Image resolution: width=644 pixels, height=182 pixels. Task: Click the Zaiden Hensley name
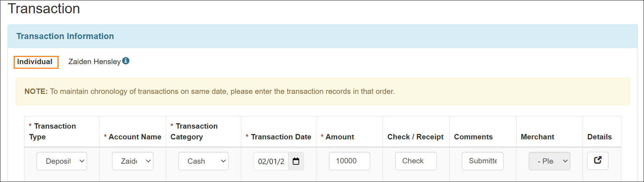click(94, 62)
